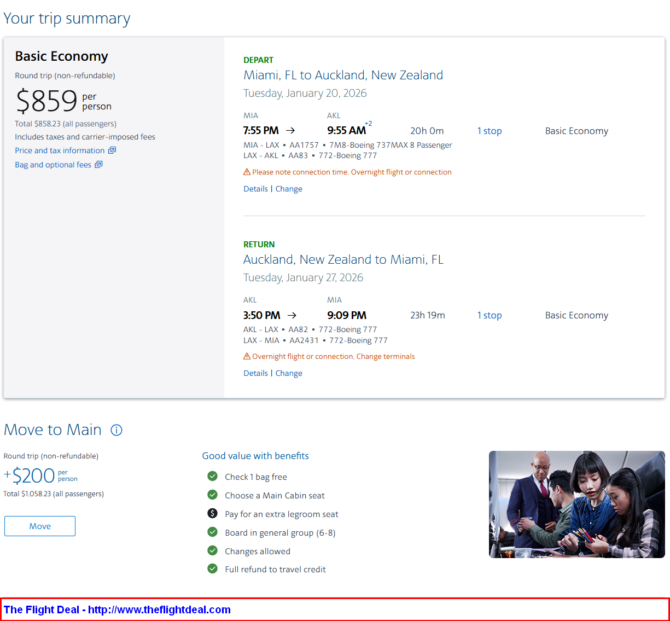Click external link icon beside Bag and optional fees

(x=98, y=165)
